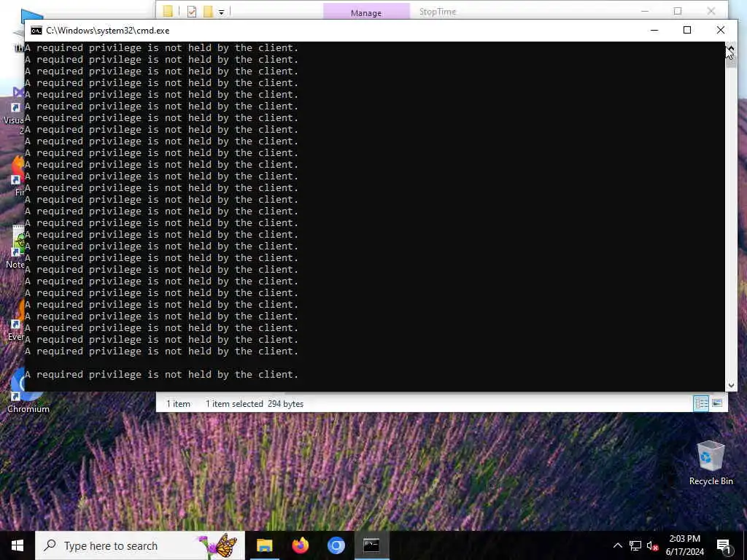
Task: Open the network status tray icon
Action: [635, 545]
